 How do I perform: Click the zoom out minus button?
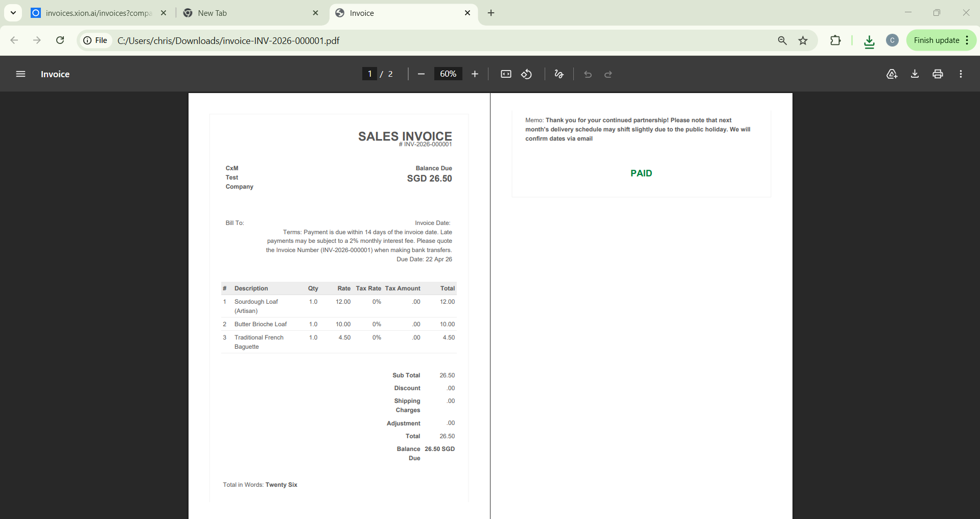[421, 74]
